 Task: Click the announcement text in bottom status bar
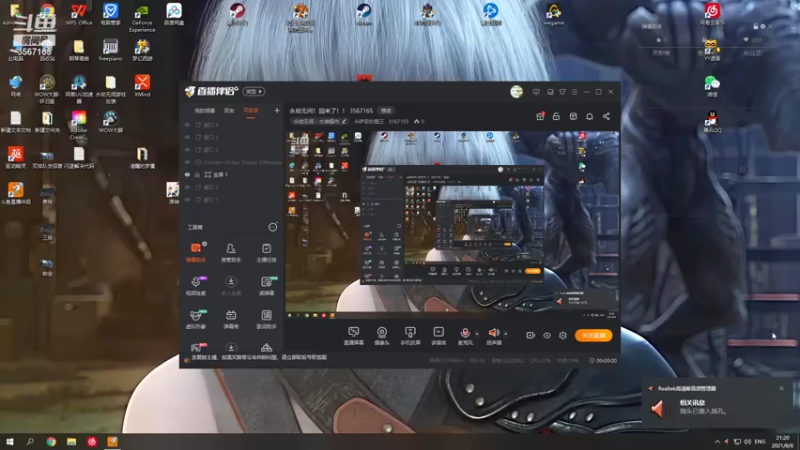pyautogui.click(x=258, y=358)
